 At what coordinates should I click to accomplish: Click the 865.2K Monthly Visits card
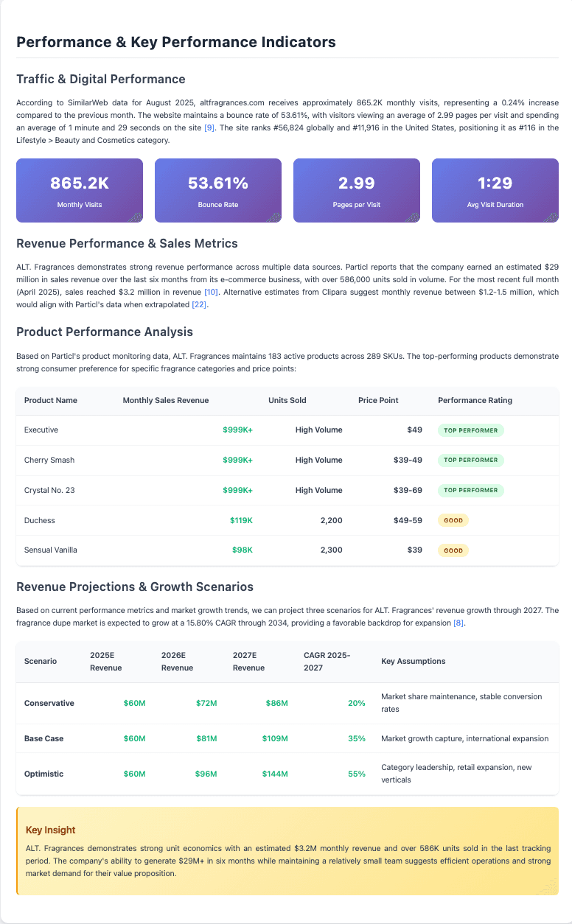point(80,190)
